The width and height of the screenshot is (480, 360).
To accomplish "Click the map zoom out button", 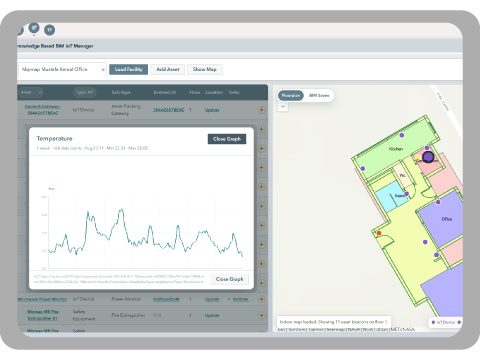I will coord(283,107).
